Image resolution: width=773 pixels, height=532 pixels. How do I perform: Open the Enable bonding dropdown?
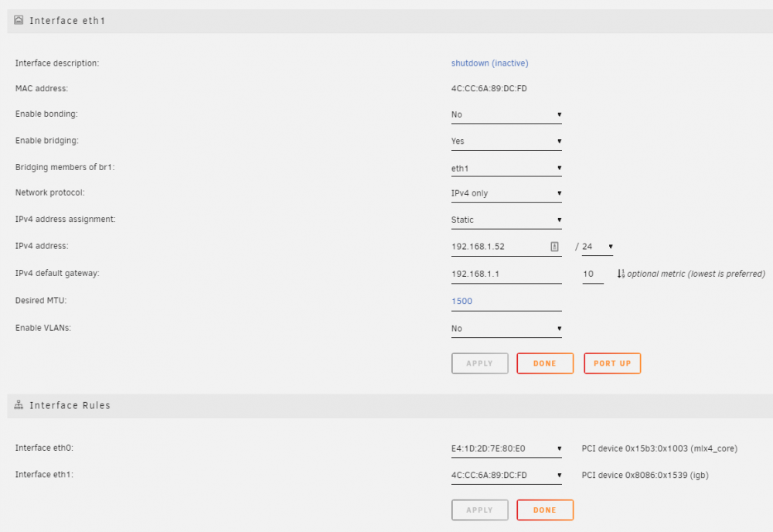[506, 115]
